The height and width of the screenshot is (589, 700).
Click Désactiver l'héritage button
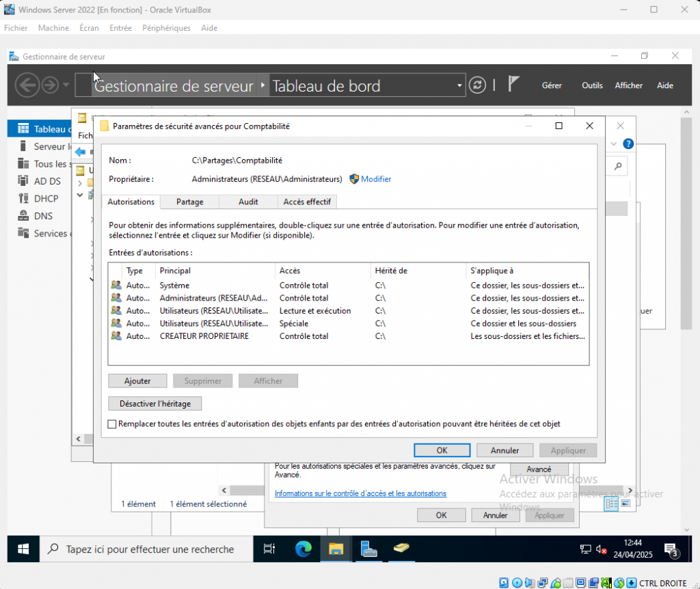click(154, 403)
